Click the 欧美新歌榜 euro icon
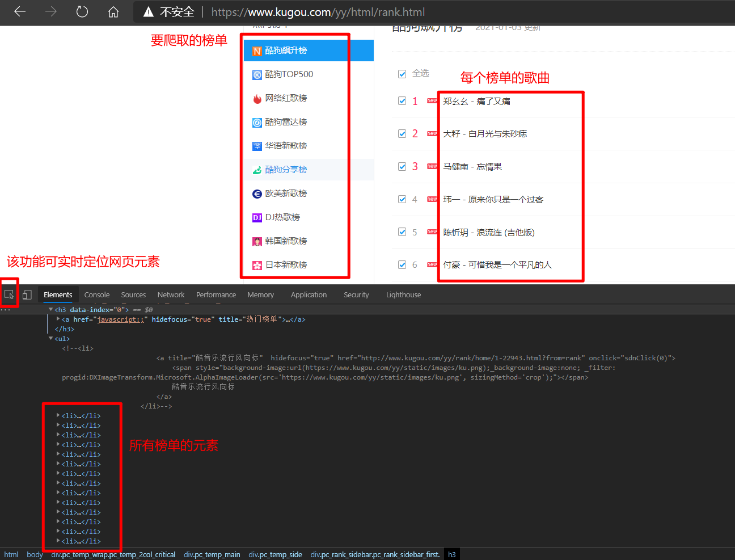This screenshot has height=560, width=735. pos(257,194)
